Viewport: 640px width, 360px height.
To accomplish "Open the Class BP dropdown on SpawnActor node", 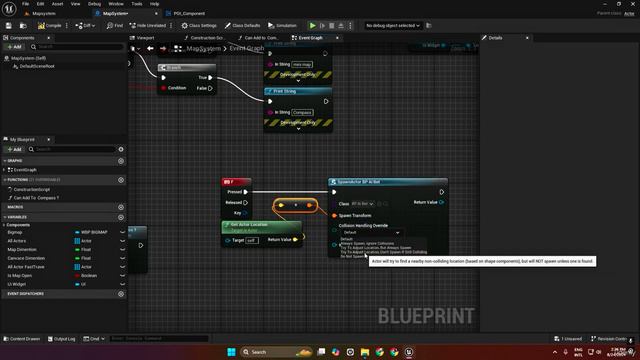I will click(362, 203).
